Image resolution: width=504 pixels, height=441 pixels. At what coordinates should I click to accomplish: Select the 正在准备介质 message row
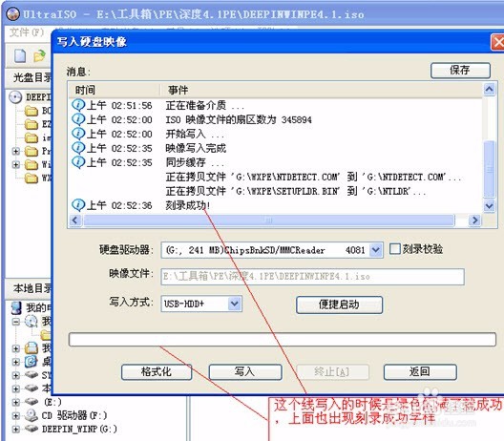click(276, 105)
